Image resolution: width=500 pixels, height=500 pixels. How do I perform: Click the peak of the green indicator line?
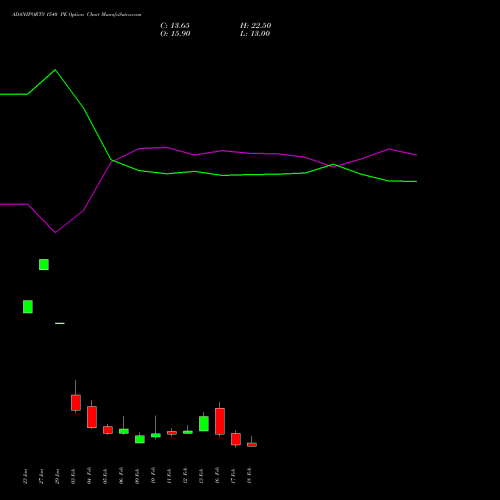55,70
